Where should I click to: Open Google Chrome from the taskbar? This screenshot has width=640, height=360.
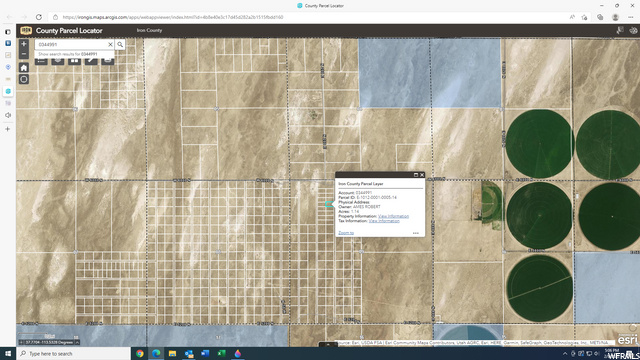coord(140,353)
